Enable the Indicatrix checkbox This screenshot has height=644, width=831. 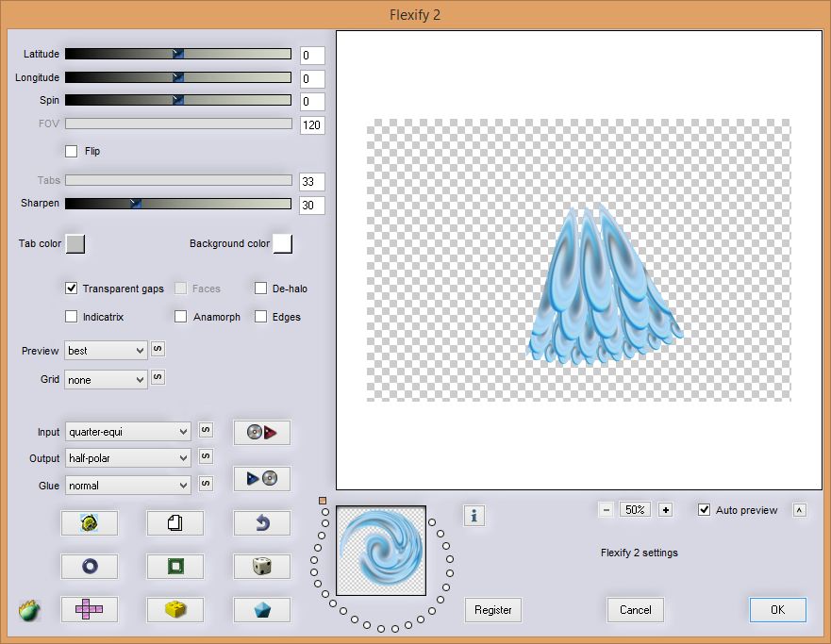tap(71, 316)
